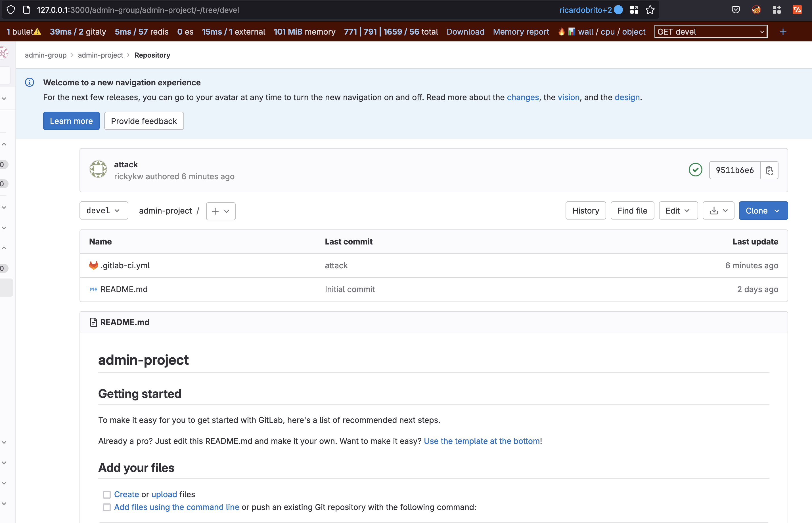Open the History button
Viewport: 812px width, 523px height.
pyautogui.click(x=585, y=210)
